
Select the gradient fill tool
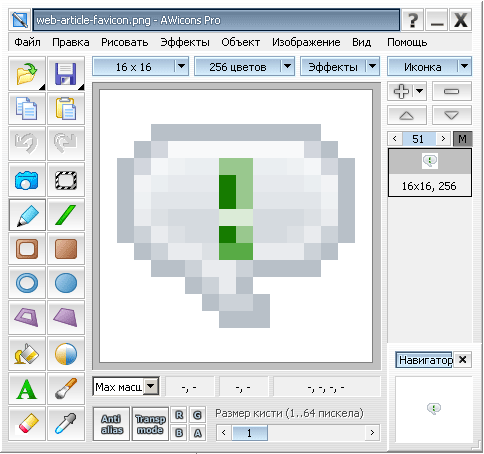pos(66,354)
